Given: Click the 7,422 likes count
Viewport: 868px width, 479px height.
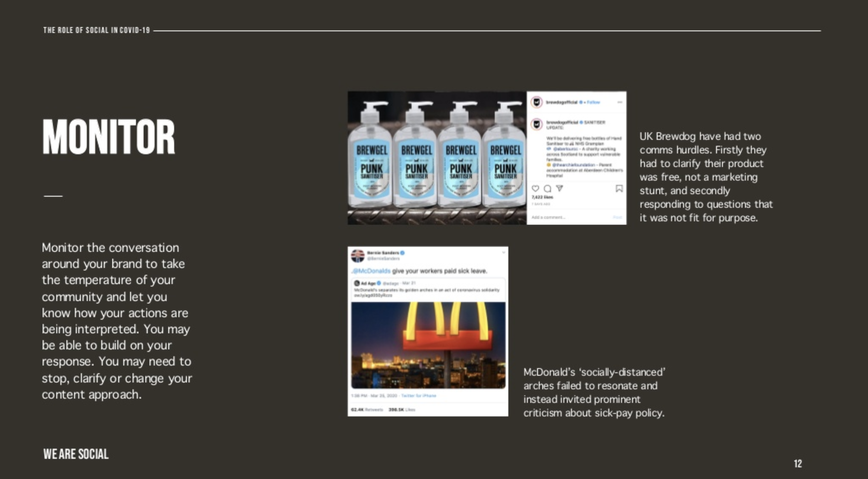Looking at the screenshot, I should (542, 197).
